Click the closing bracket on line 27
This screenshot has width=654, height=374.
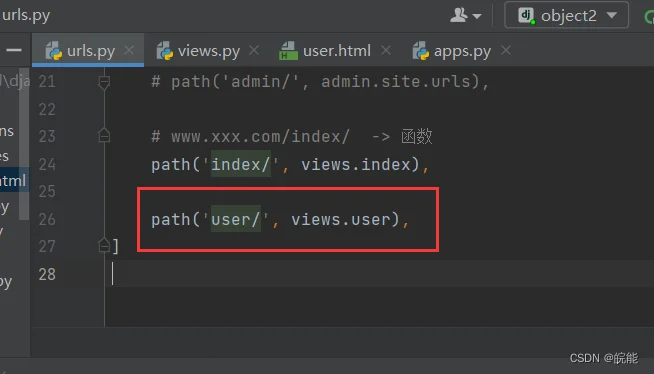pyautogui.click(x=116, y=246)
